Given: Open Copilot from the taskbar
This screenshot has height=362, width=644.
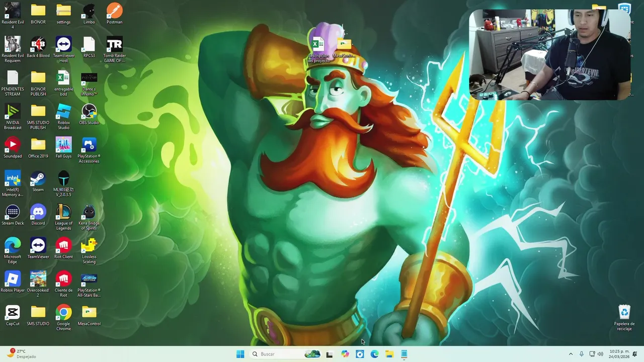Looking at the screenshot, I should pyautogui.click(x=345, y=354).
